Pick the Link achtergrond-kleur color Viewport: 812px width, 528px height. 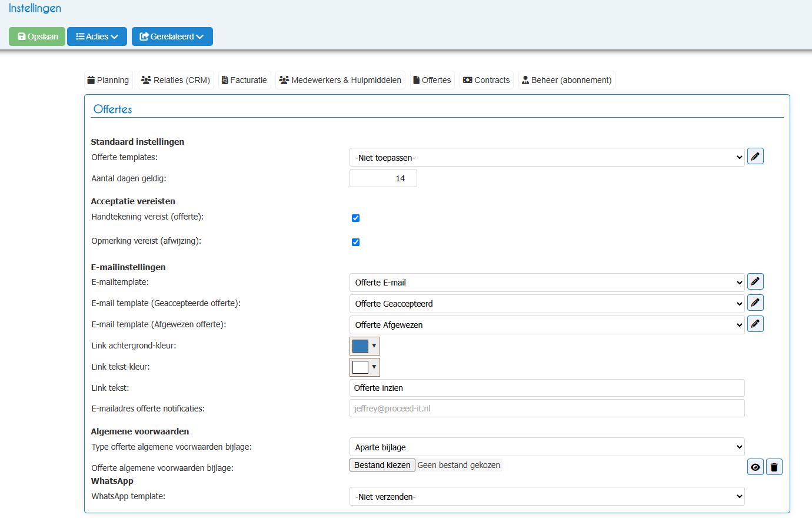coord(365,346)
